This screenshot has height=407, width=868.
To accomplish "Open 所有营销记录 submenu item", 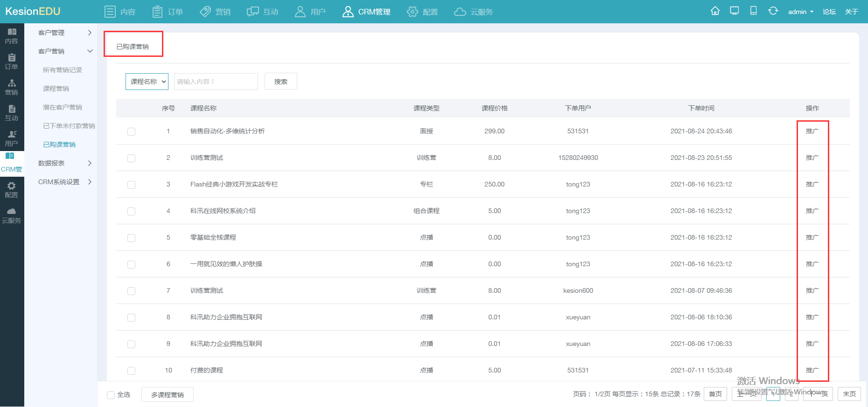I will coord(63,70).
